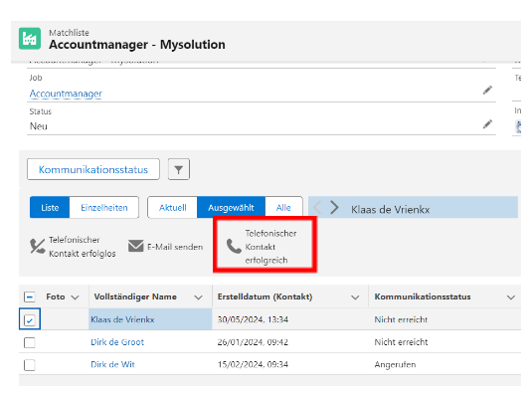Go to previous candidate arrow

317,207
